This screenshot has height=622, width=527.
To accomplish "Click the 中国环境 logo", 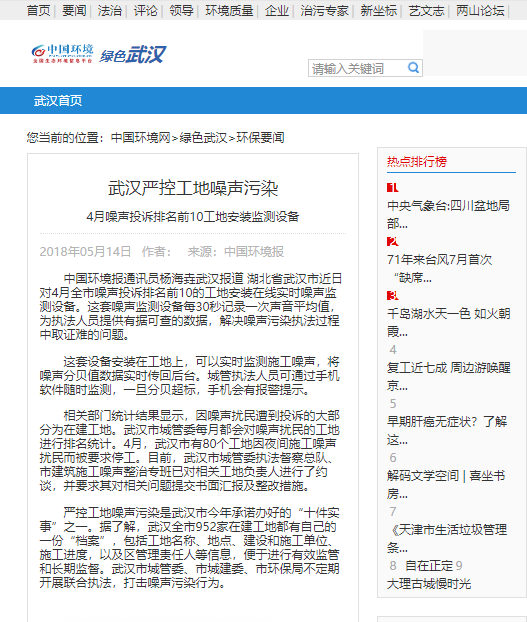I will (62, 54).
